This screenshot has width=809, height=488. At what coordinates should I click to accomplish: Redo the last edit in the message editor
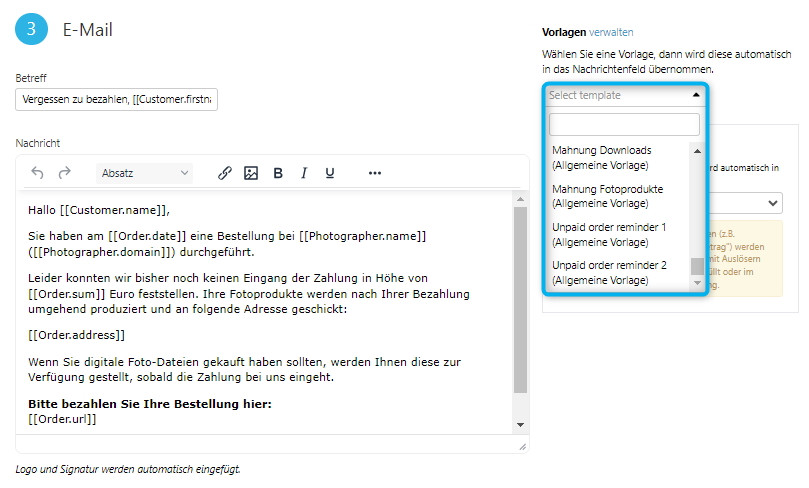(x=64, y=173)
